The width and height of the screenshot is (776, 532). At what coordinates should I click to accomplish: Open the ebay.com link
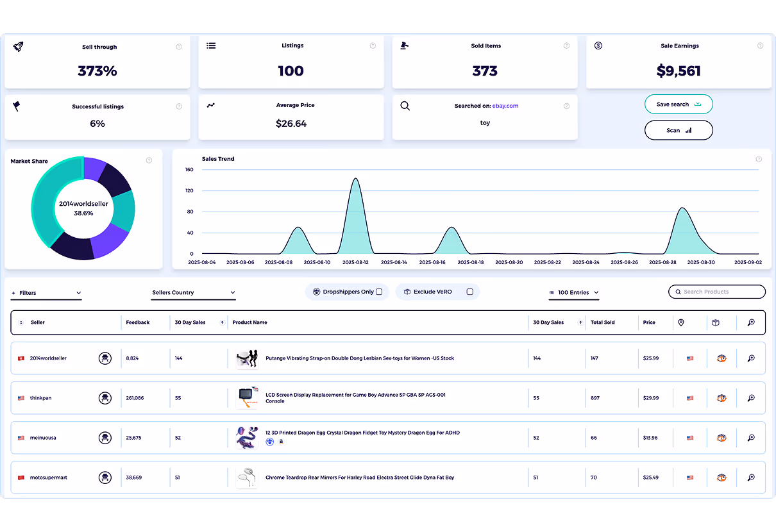(505, 106)
